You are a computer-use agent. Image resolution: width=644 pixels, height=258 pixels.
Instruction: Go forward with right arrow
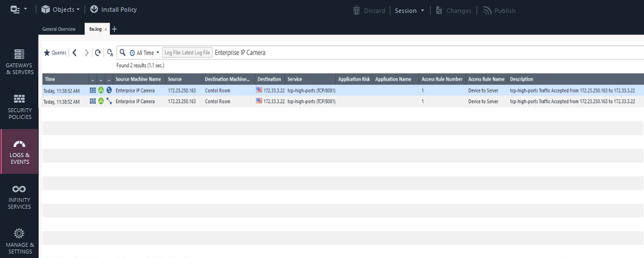coord(86,53)
